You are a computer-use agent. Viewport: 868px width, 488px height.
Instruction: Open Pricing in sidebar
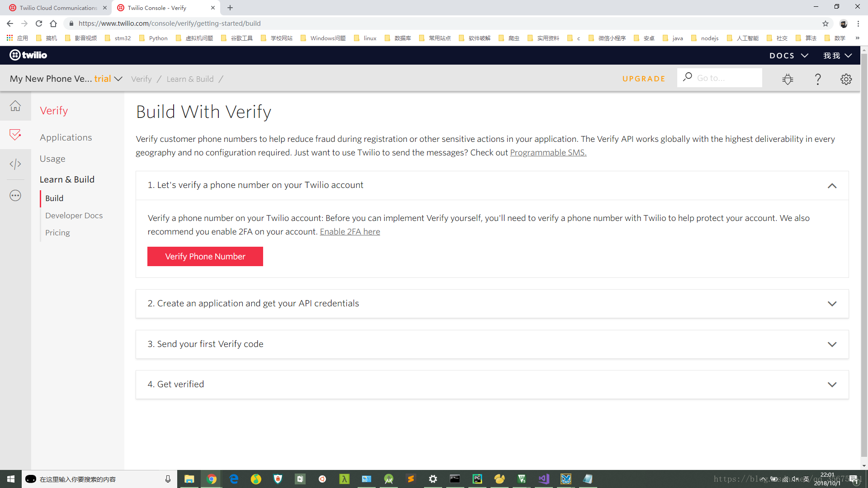point(57,233)
